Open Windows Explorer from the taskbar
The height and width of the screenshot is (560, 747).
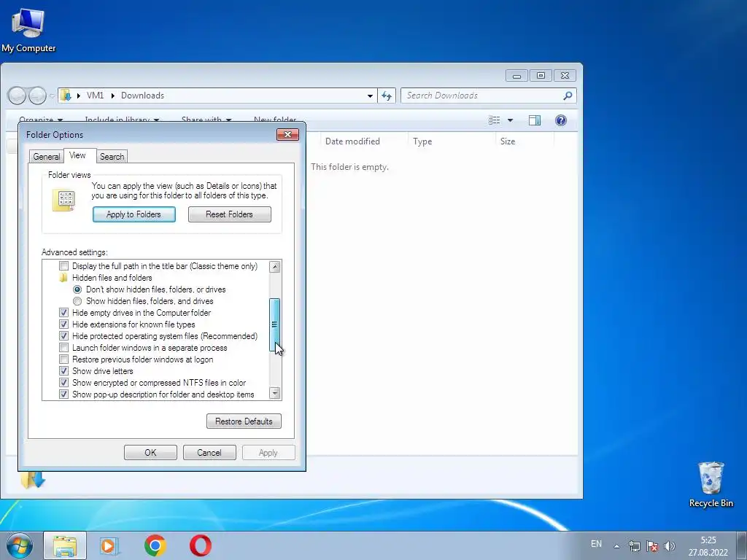65,545
